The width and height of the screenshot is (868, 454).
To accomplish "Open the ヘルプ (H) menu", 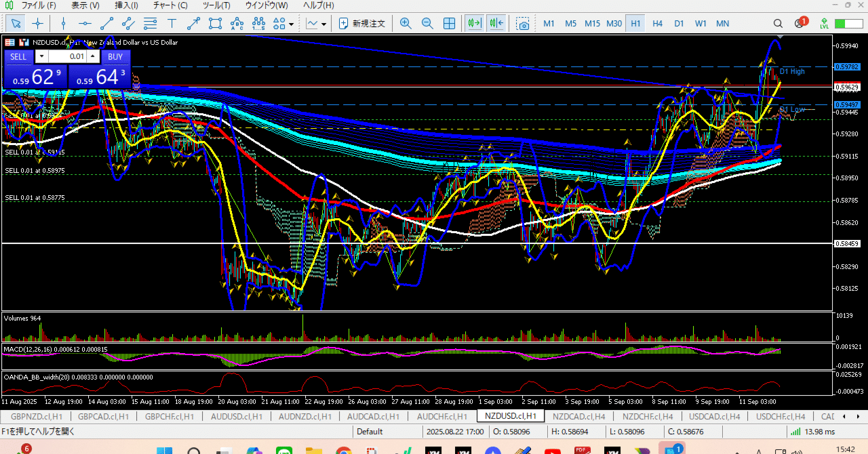I will point(318,5).
